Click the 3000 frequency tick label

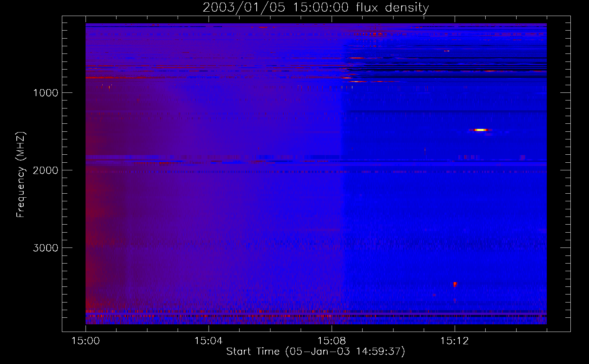[x=46, y=248]
